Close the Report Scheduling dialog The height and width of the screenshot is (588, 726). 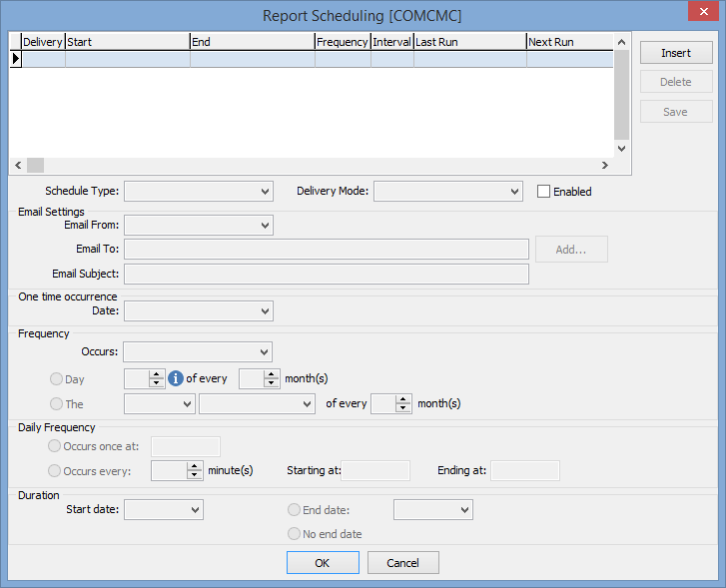click(703, 11)
